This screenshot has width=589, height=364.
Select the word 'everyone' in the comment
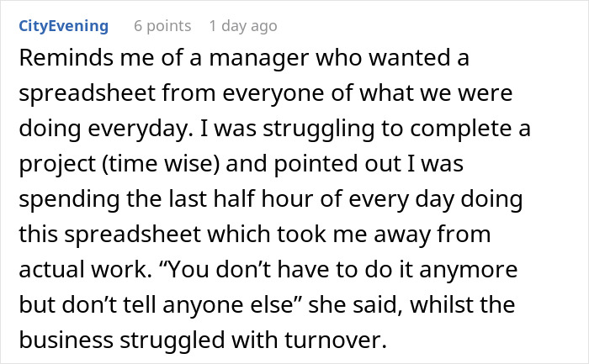[273, 94]
